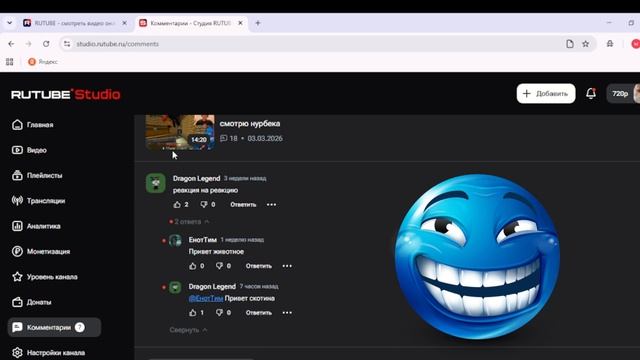
Task: Click the Видео play icon
Action: pos(17,150)
